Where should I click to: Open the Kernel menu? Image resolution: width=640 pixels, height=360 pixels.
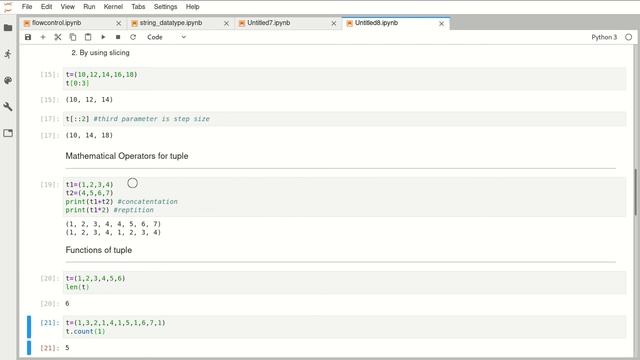(113, 7)
